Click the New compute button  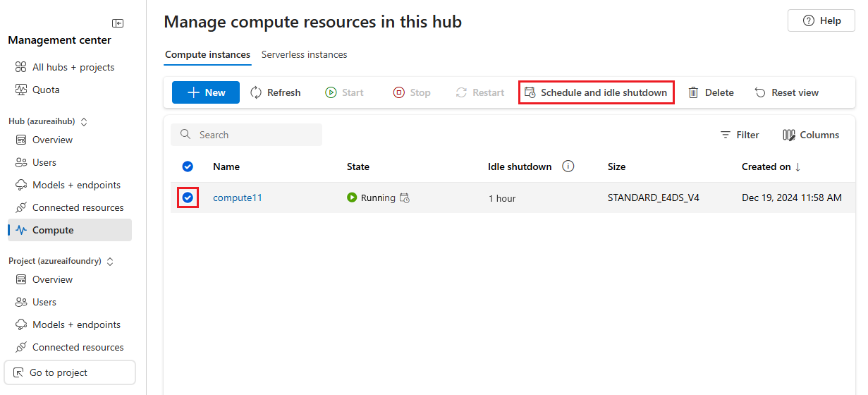(206, 92)
